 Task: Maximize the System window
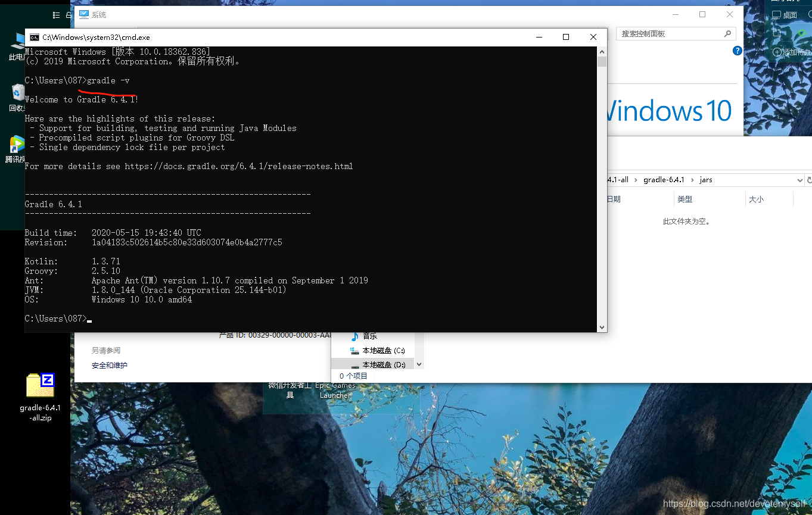[x=702, y=14]
